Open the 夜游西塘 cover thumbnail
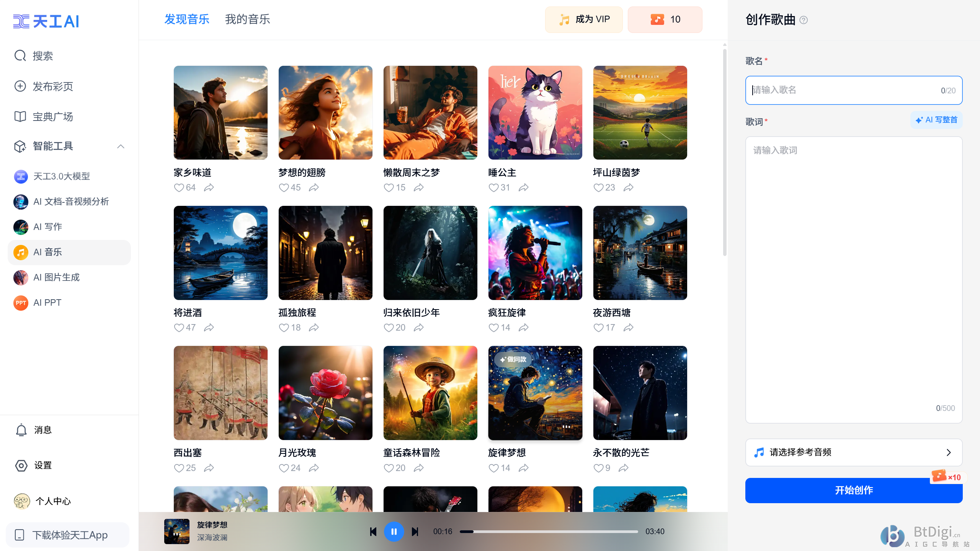The height and width of the screenshot is (551, 980). pos(640,253)
